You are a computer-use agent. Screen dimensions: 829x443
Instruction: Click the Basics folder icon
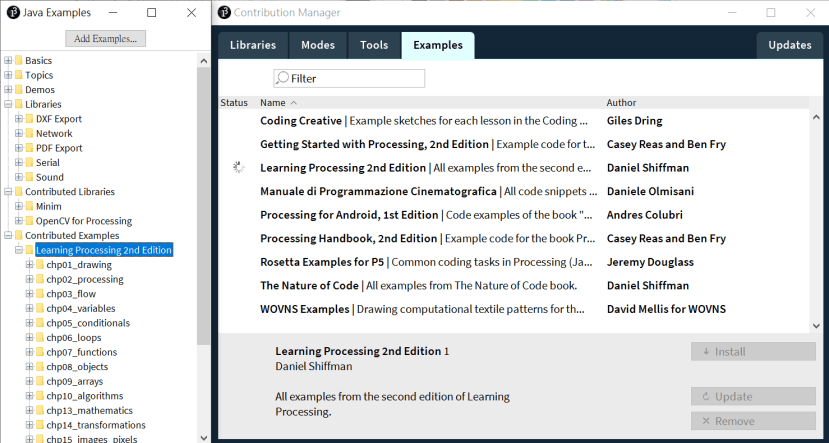tap(19, 60)
